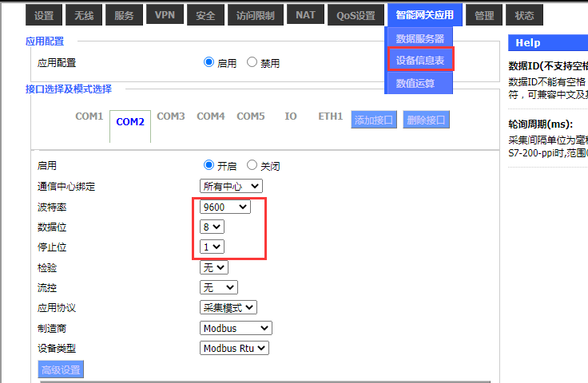The height and width of the screenshot is (383, 588).
Task: Switch to the IO interface tab
Action: click(x=291, y=116)
